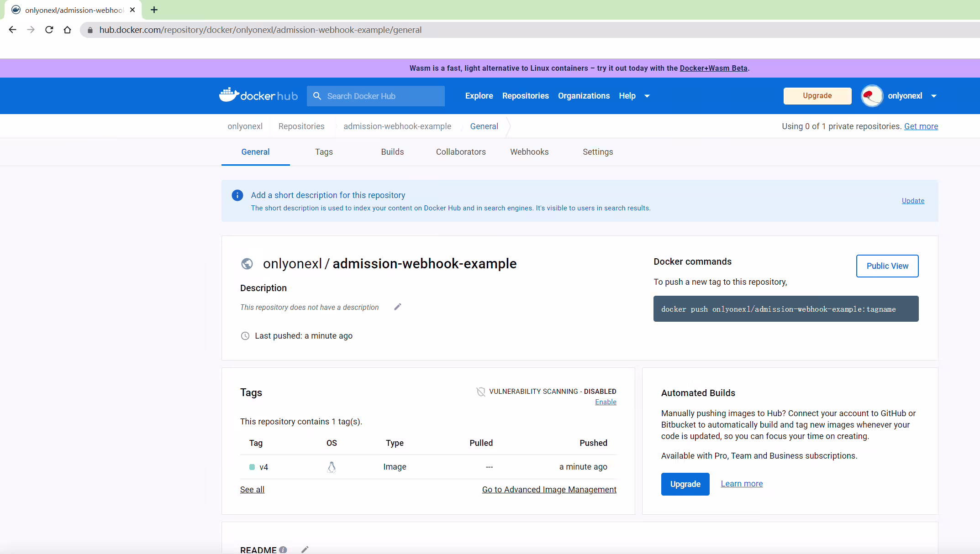
Task: Click the clock icon beside Last pushed
Action: click(245, 336)
